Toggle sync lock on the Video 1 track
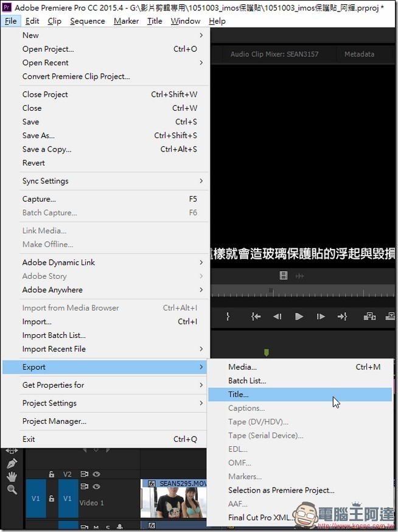 point(84,486)
